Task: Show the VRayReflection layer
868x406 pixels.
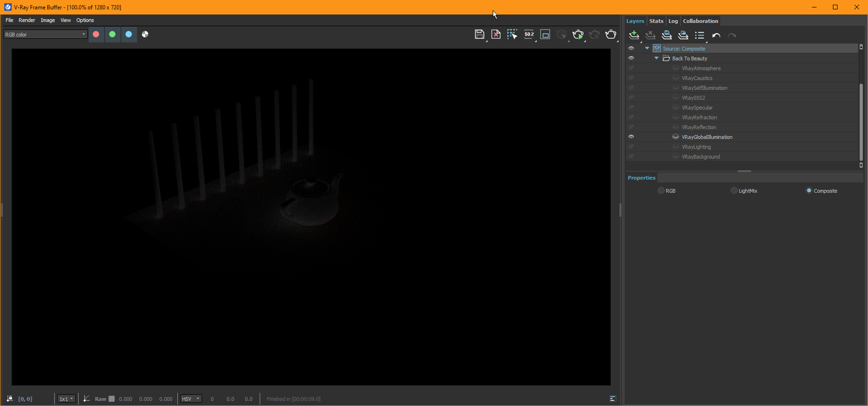Action: pyautogui.click(x=631, y=127)
